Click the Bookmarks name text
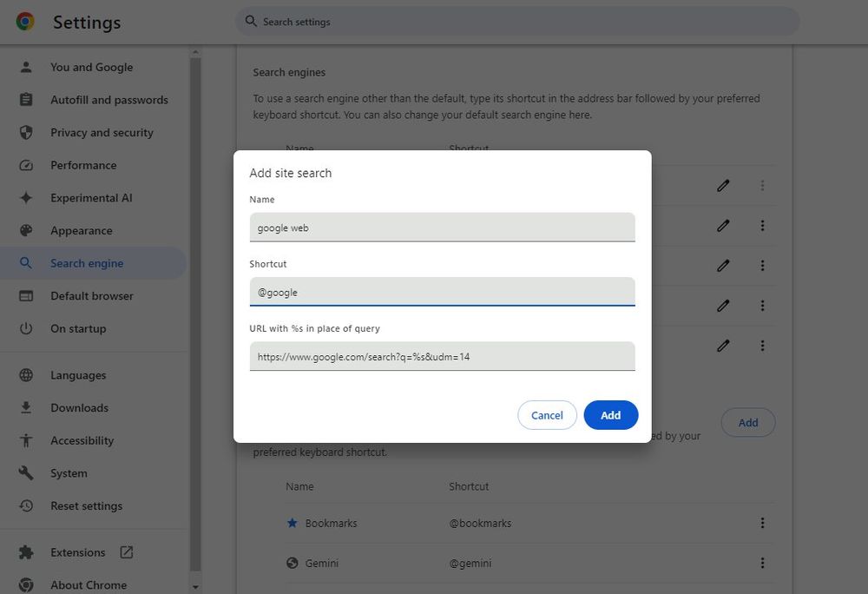This screenshot has height=594, width=868. (x=331, y=523)
